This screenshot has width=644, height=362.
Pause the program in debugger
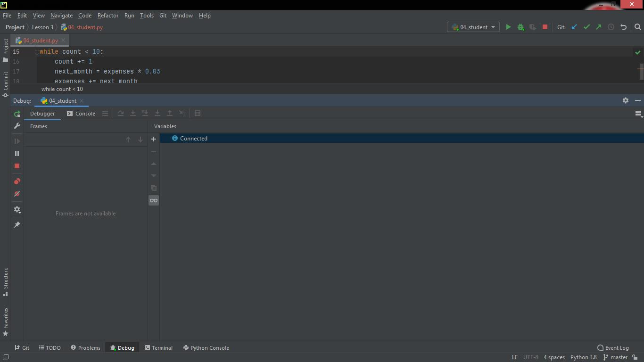tap(17, 154)
